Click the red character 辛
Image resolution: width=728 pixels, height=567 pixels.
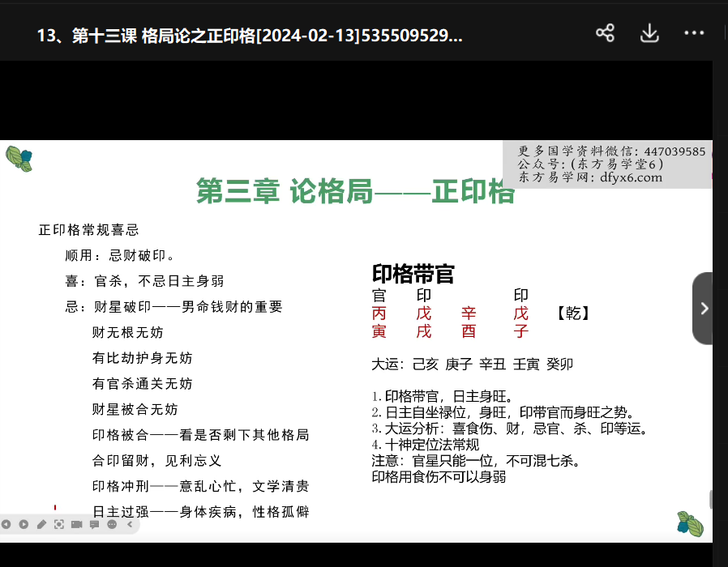pyautogui.click(x=469, y=313)
